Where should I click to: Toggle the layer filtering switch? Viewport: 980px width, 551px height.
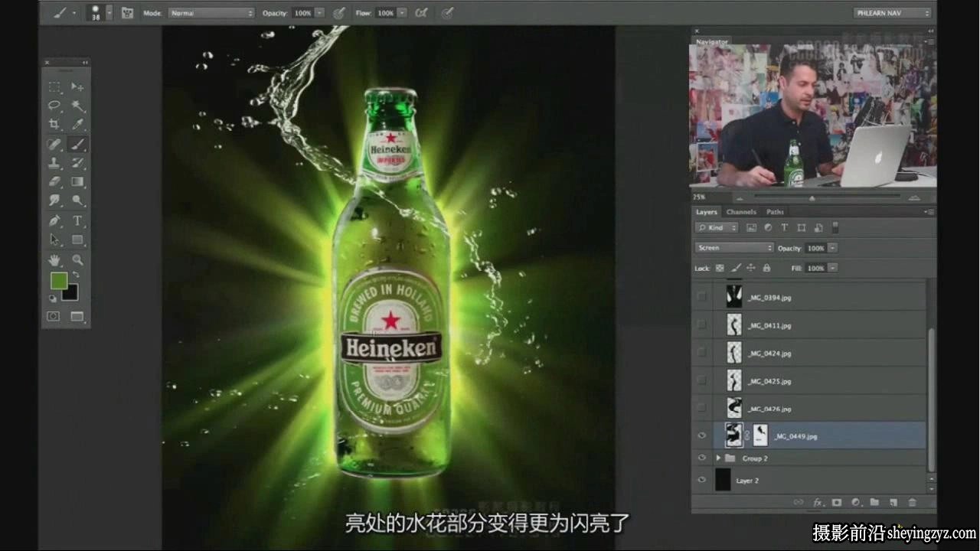tap(836, 228)
